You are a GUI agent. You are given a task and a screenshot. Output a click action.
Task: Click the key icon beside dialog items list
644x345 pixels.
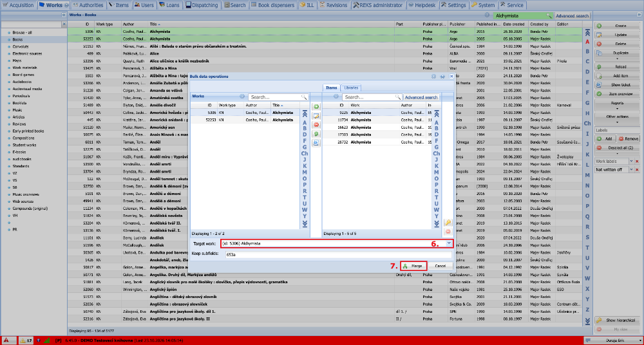(x=448, y=223)
